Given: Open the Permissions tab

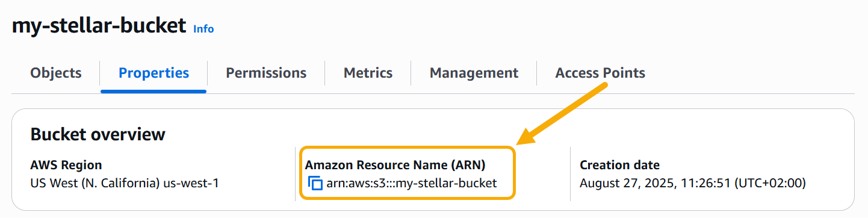Looking at the screenshot, I should click(266, 73).
